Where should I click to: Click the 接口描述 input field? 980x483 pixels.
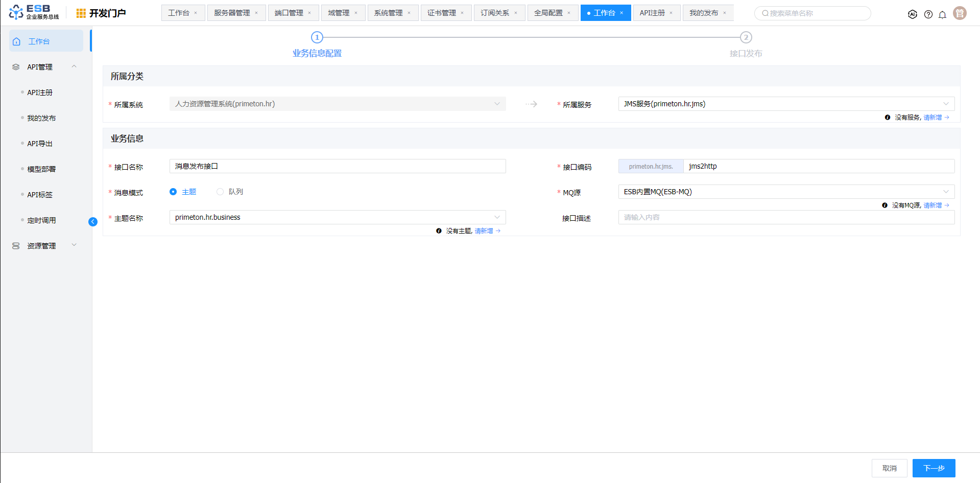(785, 217)
